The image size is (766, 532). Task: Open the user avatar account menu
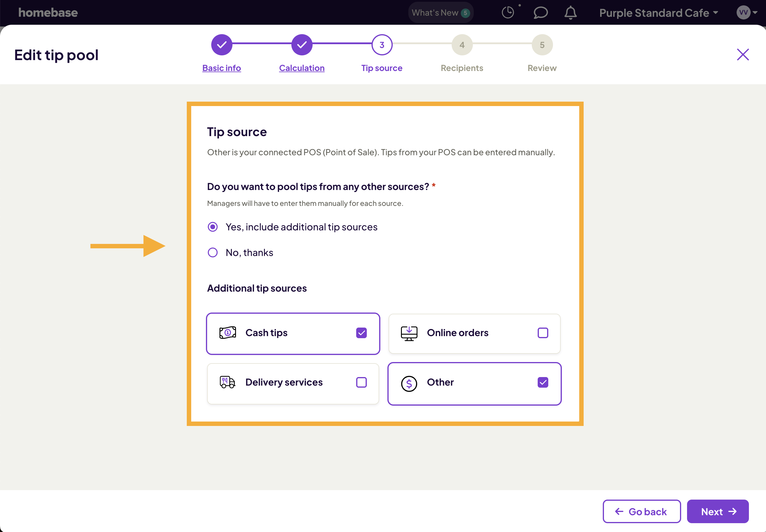(x=744, y=13)
